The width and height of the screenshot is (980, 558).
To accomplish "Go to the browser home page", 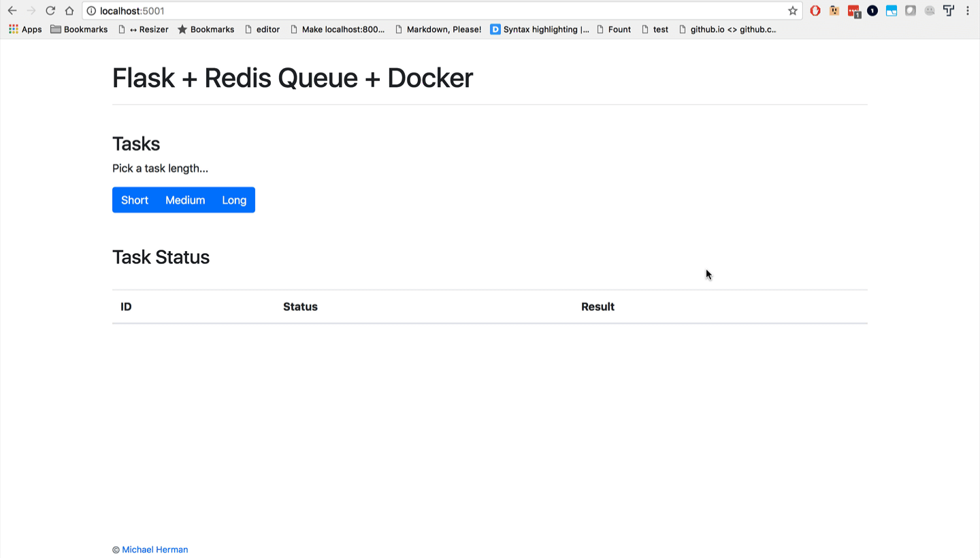I will (x=69, y=11).
